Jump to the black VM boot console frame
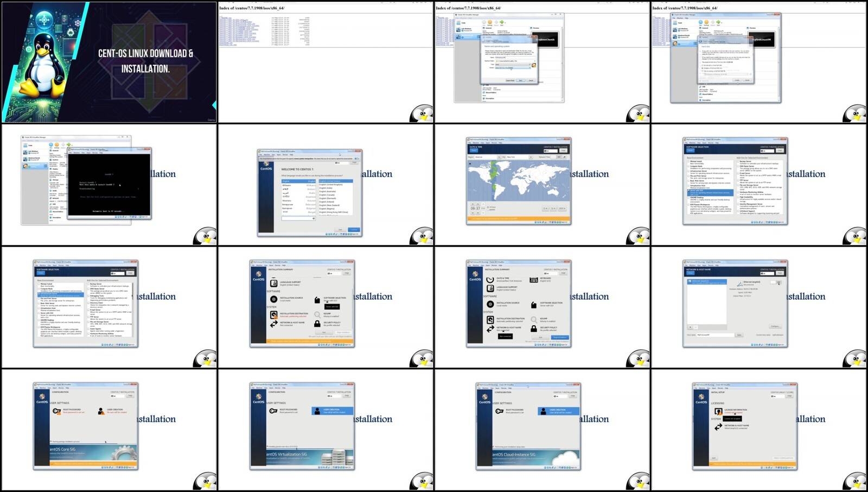The height and width of the screenshot is (492, 868). (x=108, y=185)
